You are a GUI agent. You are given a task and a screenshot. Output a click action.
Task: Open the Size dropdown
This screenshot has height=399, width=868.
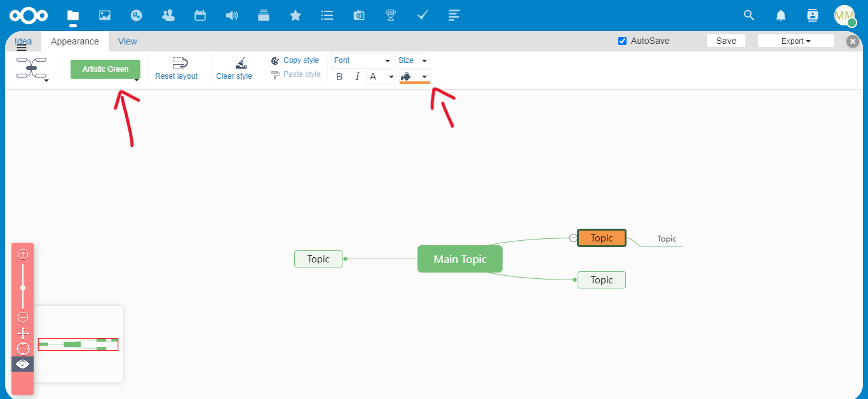click(x=412, y=60)
